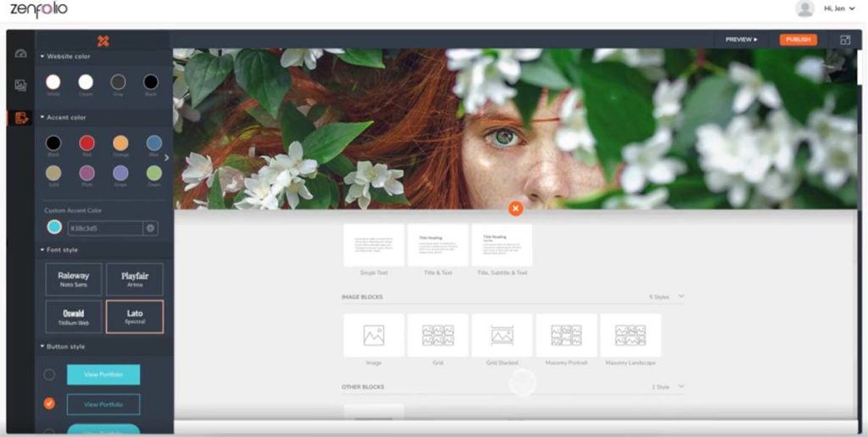Click the Zenfolio logo
Viewport: 868px width, 437px height.
(39, 8)
